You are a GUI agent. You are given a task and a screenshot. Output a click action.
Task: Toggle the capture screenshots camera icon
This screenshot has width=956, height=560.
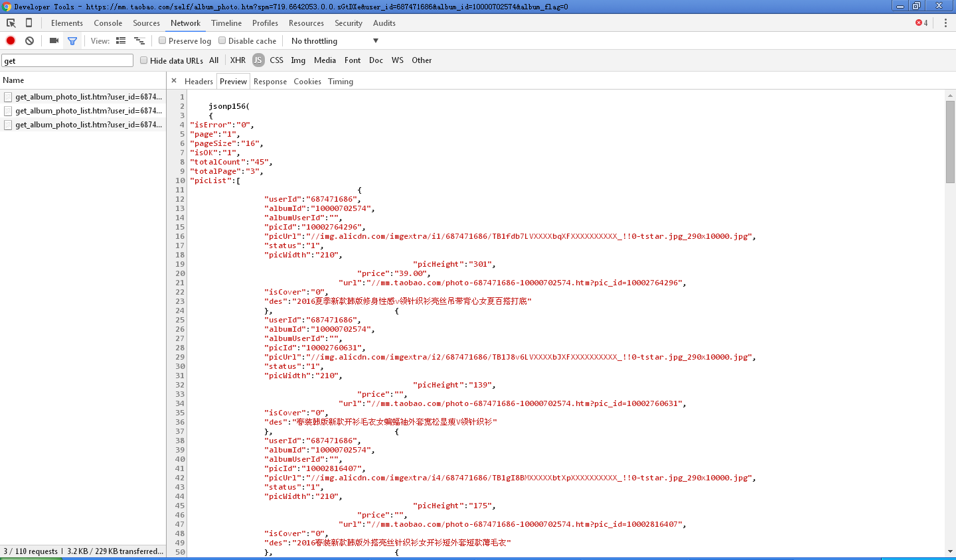click(x=54, y=40)
